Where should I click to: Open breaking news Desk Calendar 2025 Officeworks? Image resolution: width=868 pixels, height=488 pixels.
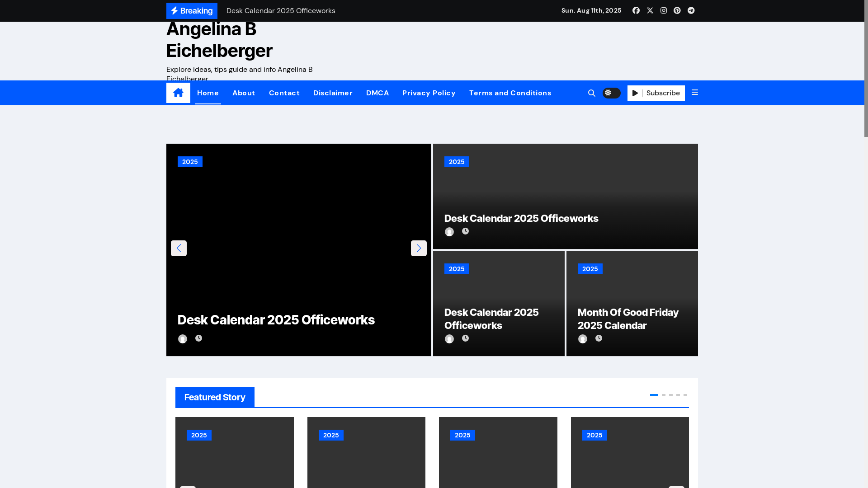(281, 11)
